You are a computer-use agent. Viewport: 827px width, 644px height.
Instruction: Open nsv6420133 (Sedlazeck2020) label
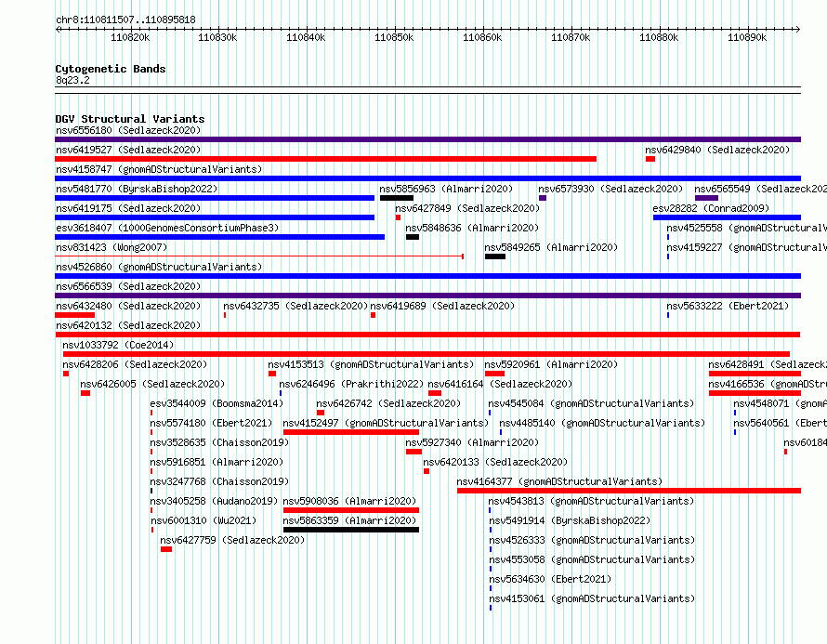pos(495,462)
